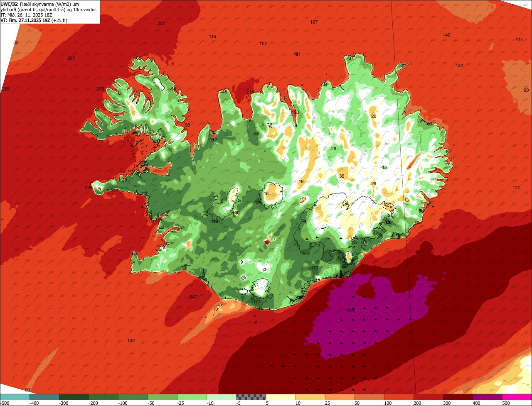The width and height of the screenshot is (532, 406).
Task: Select the 117 value at top right
Action: tap(519, 39)
